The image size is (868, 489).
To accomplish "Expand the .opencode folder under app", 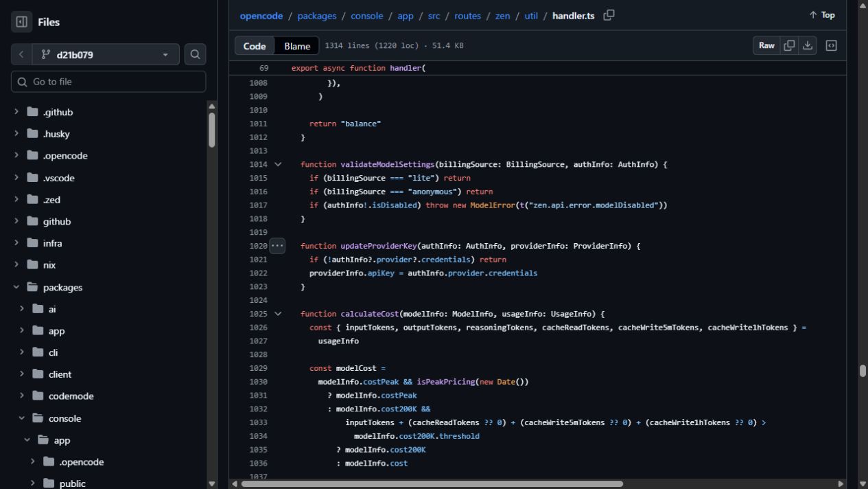I will pos(33,462).
